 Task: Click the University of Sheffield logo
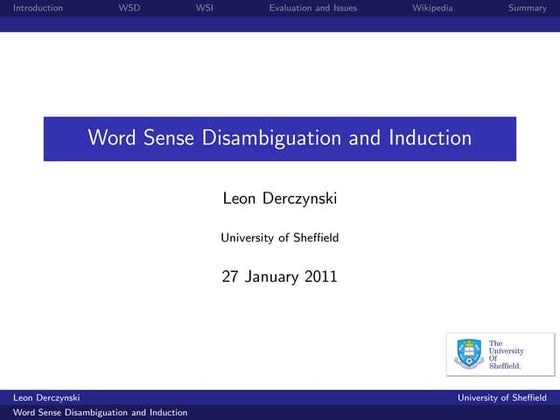pos(500,354)
